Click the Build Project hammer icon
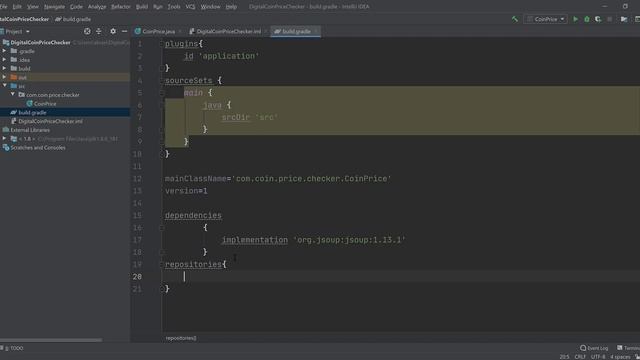The width and height of the screenshot is (640, 360). 515,19
